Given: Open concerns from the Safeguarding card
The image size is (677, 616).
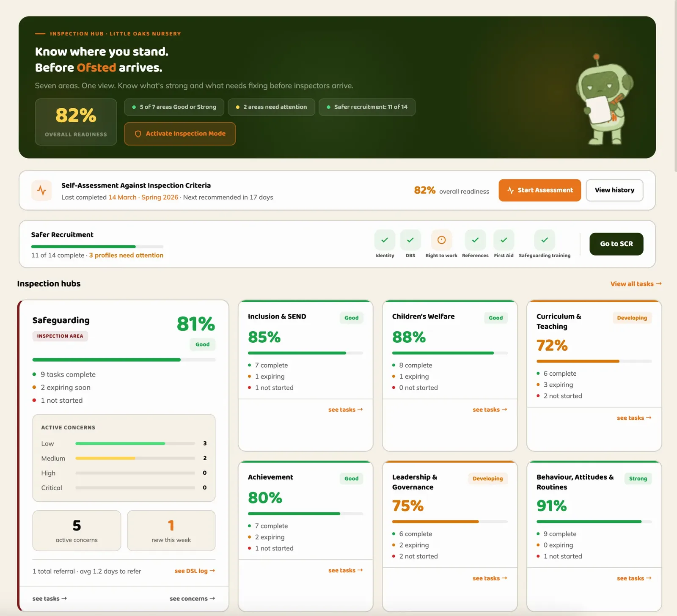Looking at the screenshot, I should pyautogui.click(x=192, y=598).
